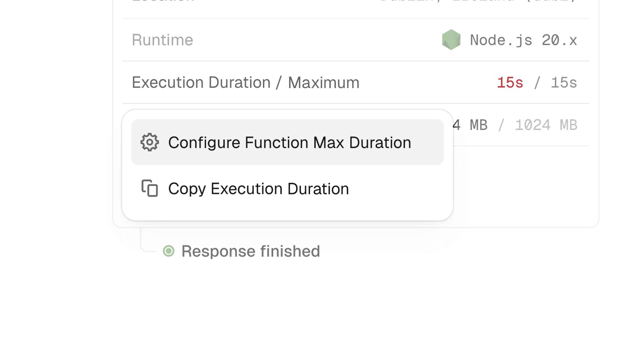
Task: Click the green Node.js hexagon logo
Action: click(451, 40)
